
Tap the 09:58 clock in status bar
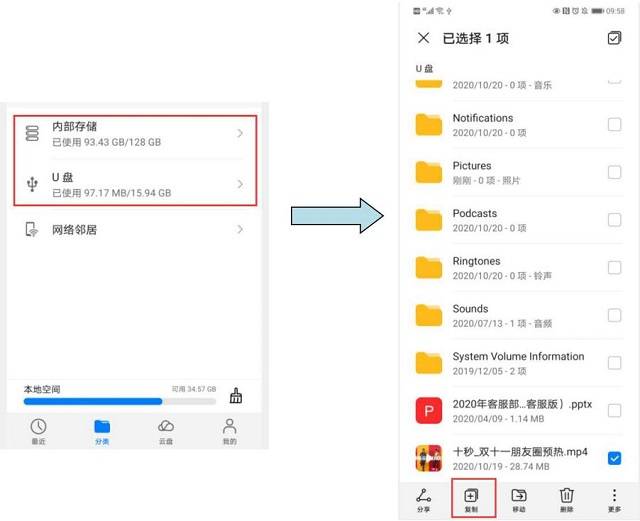pos(615,11)
